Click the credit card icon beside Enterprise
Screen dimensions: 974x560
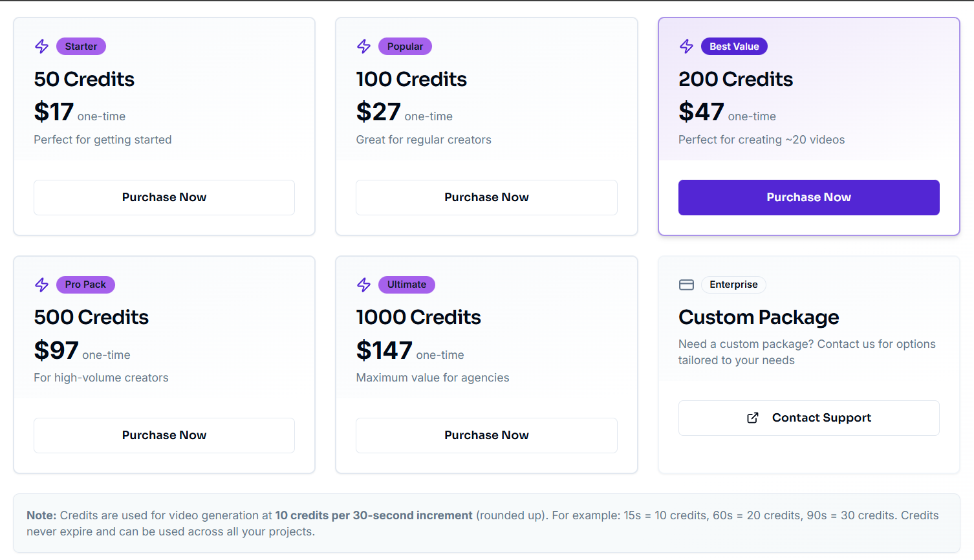coord(686,285)
